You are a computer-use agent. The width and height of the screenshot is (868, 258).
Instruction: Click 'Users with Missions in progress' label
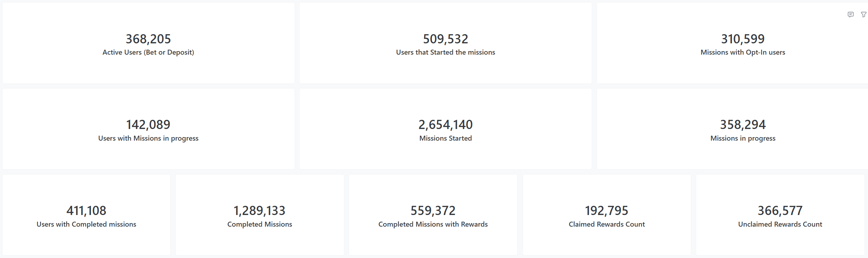[x=148, y=138]
